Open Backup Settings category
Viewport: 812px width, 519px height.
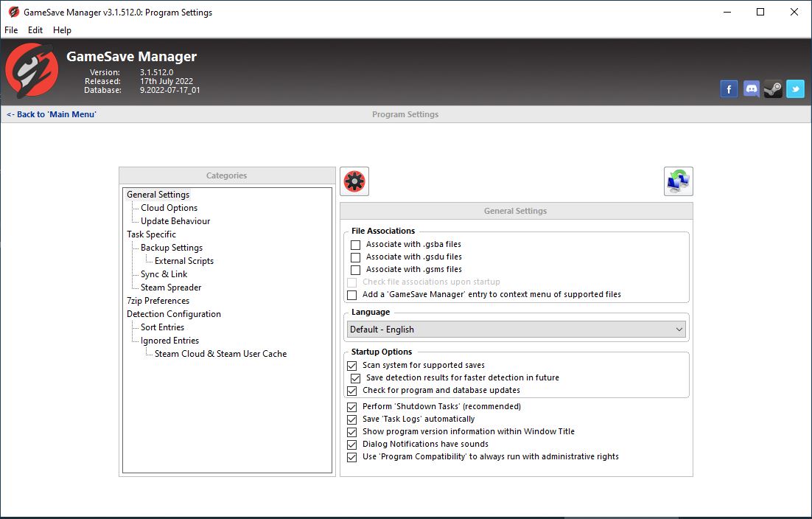pyautogui.click(x=172, y=248)
